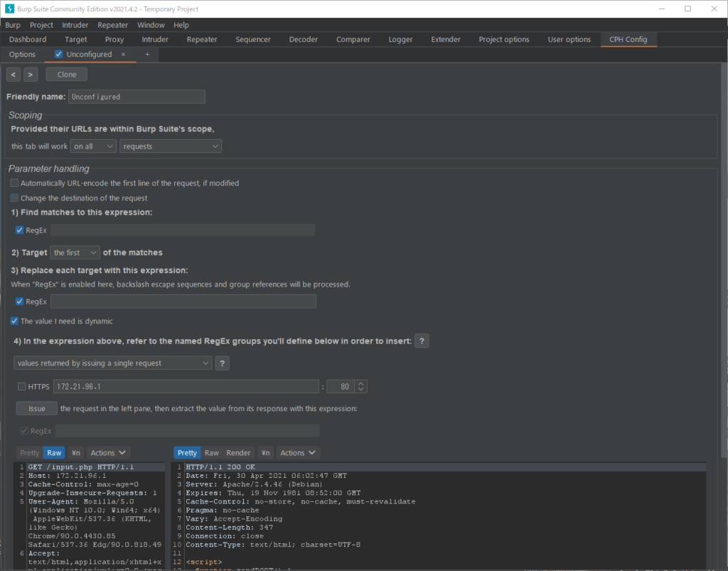The image size is (728, 571).
Task: Click the right arrow tab navigation button
Action: pyautogui.click(x=31, y=73)
